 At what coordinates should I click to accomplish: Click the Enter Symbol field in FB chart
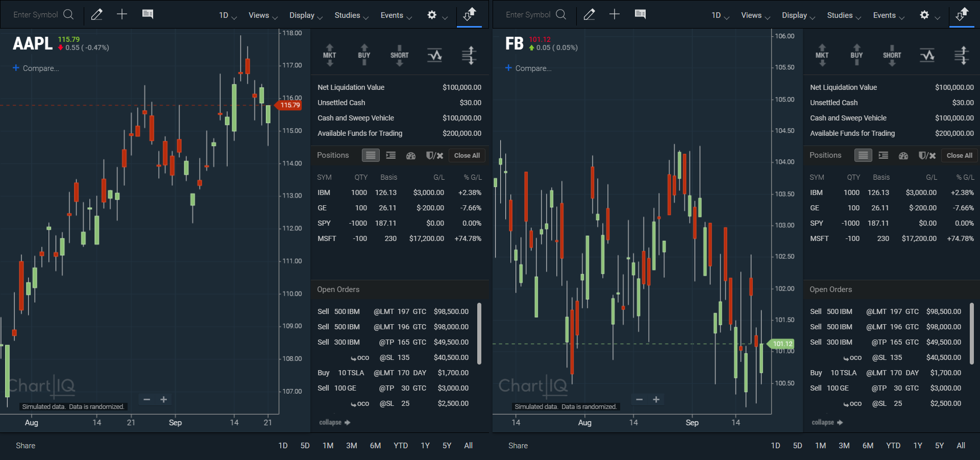528,15
